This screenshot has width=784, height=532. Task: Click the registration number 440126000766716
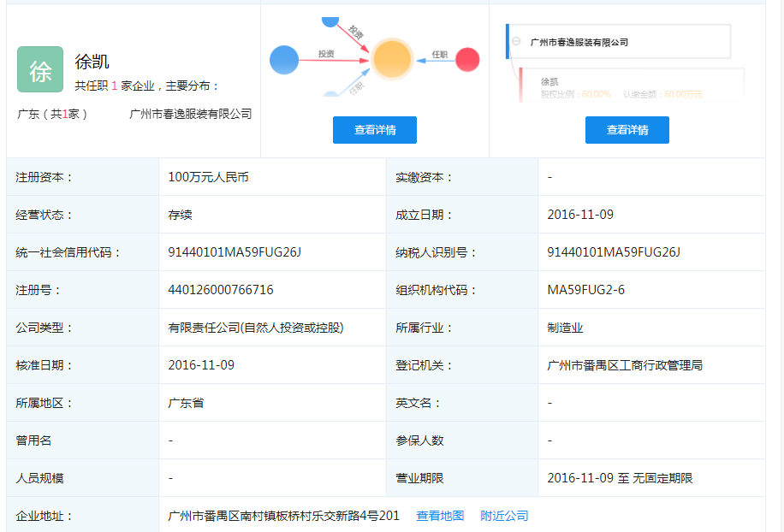pyautogui.click(x=221, y=290)
